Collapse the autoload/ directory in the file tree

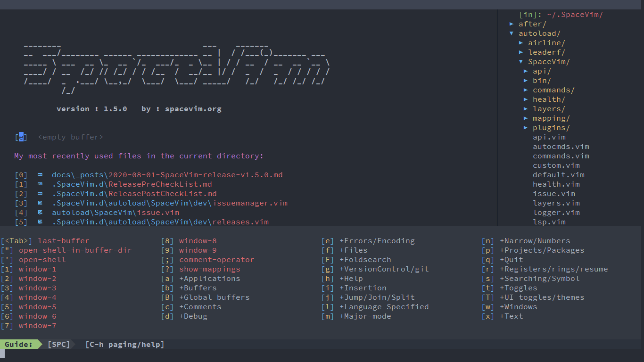pyautogui.click(x=512, y=33)
